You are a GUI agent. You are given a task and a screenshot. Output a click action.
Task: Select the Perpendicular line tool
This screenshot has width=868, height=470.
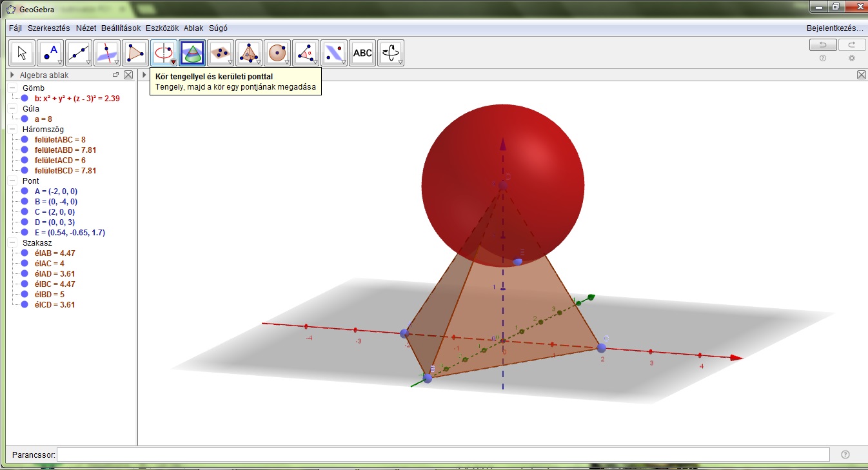click(107, 53)
